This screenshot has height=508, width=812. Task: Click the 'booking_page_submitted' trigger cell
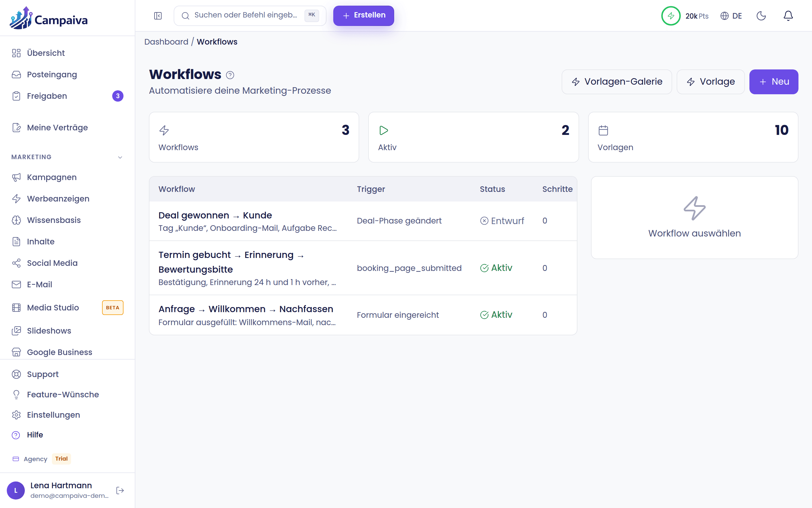(409, 268)
